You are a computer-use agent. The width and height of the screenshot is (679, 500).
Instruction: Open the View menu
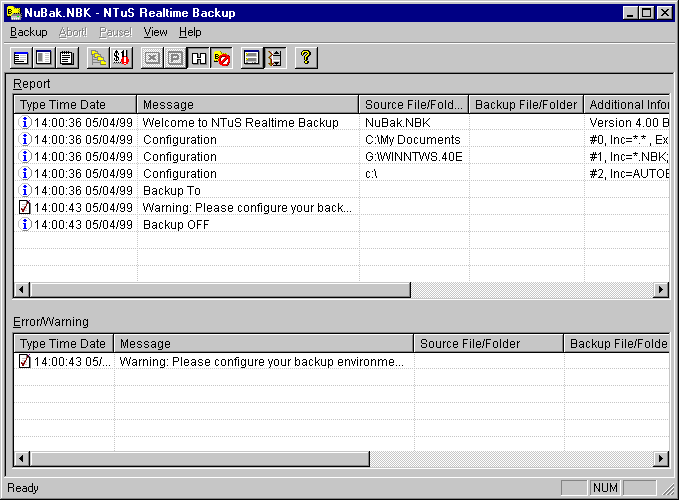click(155, 32)
